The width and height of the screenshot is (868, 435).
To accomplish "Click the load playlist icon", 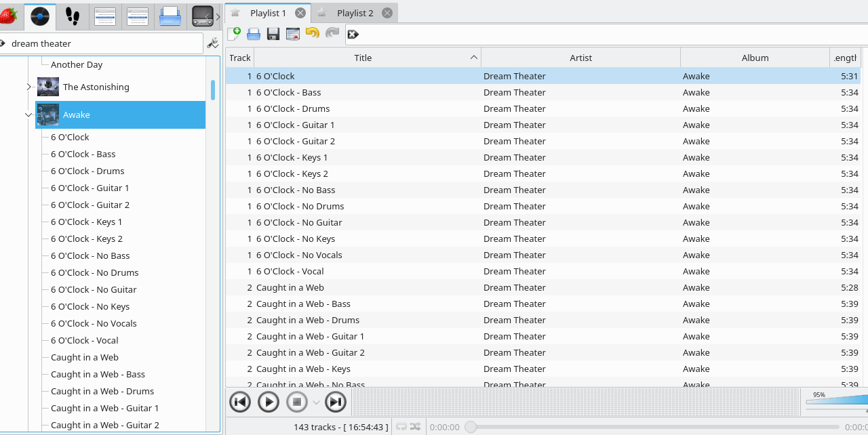I will (x=254, y=34).
